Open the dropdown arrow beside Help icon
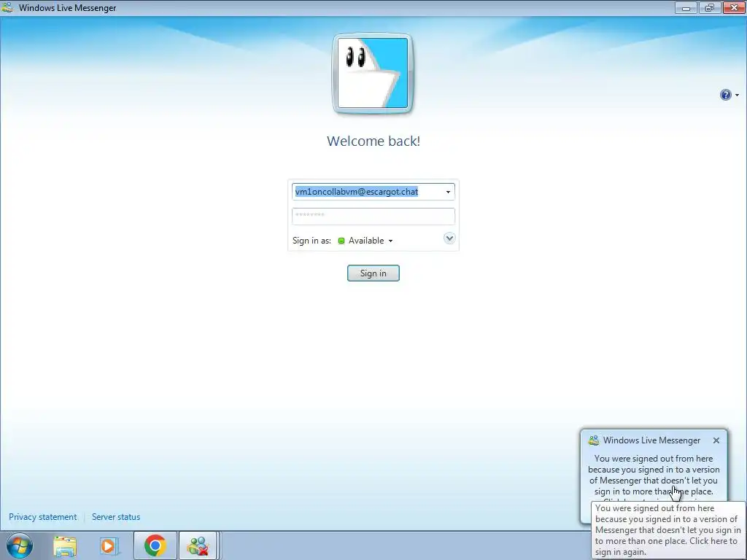 737,96
